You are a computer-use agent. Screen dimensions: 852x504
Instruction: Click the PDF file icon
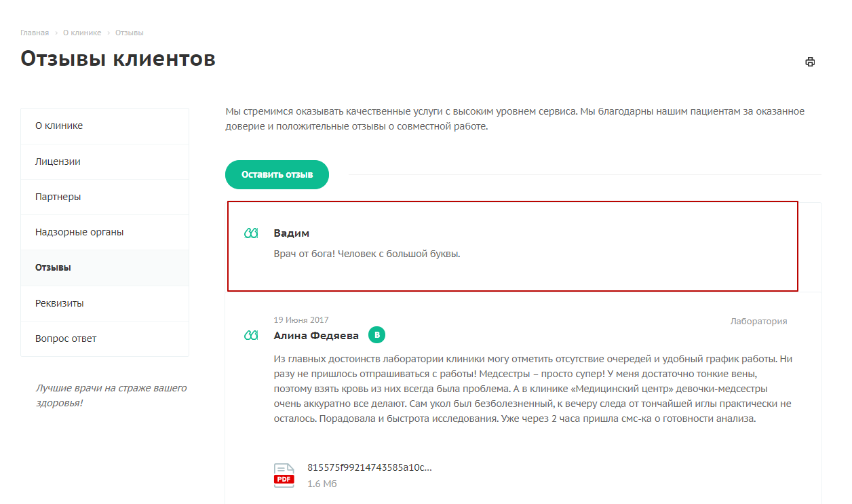point(284,476)
